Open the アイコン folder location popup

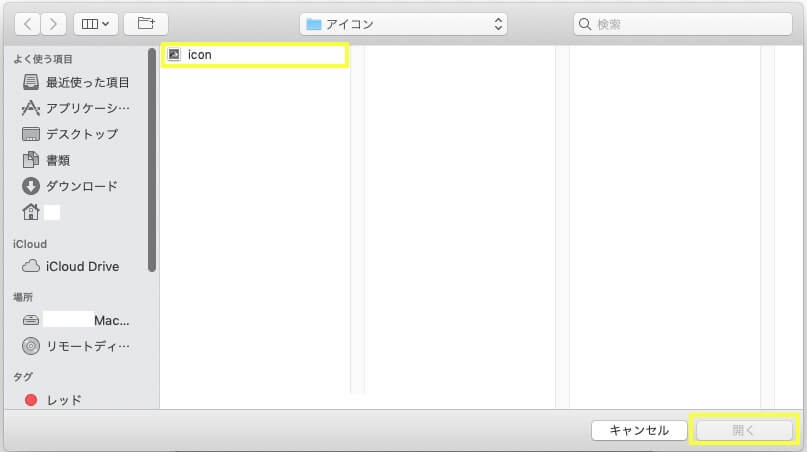click(x=403, y=24)
